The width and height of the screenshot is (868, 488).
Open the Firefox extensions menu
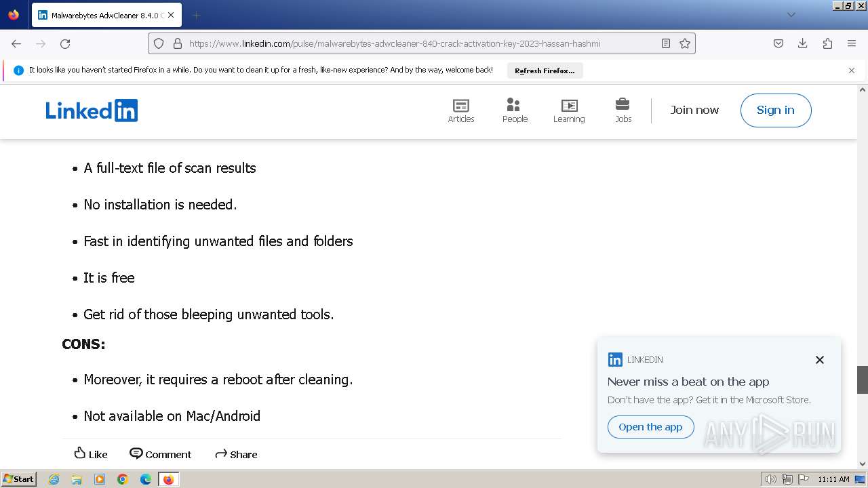tap(827, 43)
